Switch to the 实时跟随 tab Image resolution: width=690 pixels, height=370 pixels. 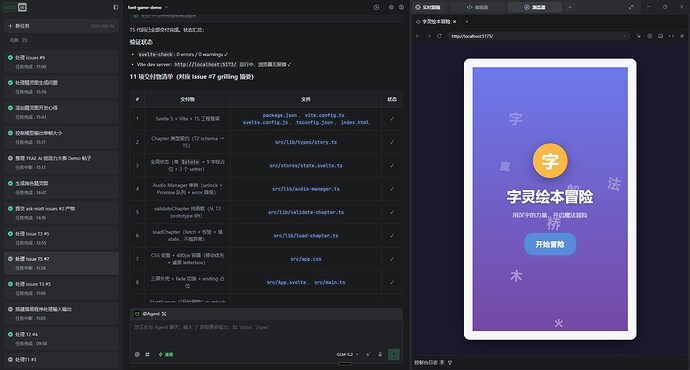click(x=429, y=7)
